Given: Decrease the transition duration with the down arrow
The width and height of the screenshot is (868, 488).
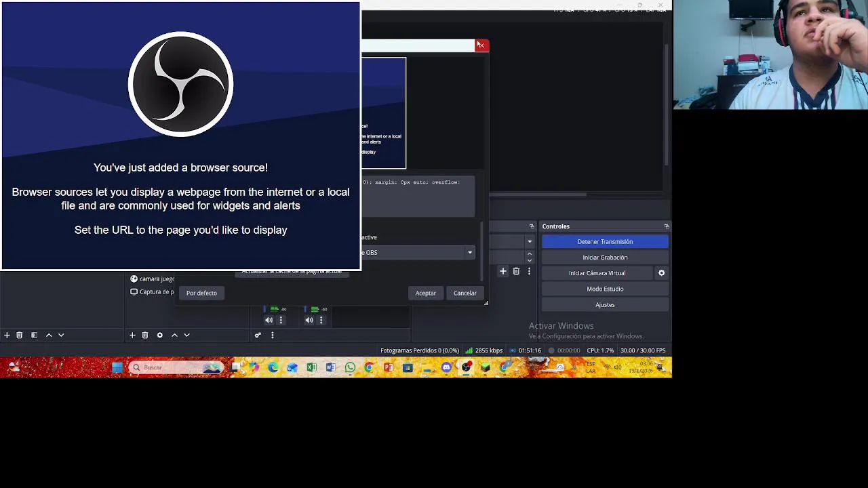Looking at the screenshot, I should pyautogui.click(x=530, y=260).
